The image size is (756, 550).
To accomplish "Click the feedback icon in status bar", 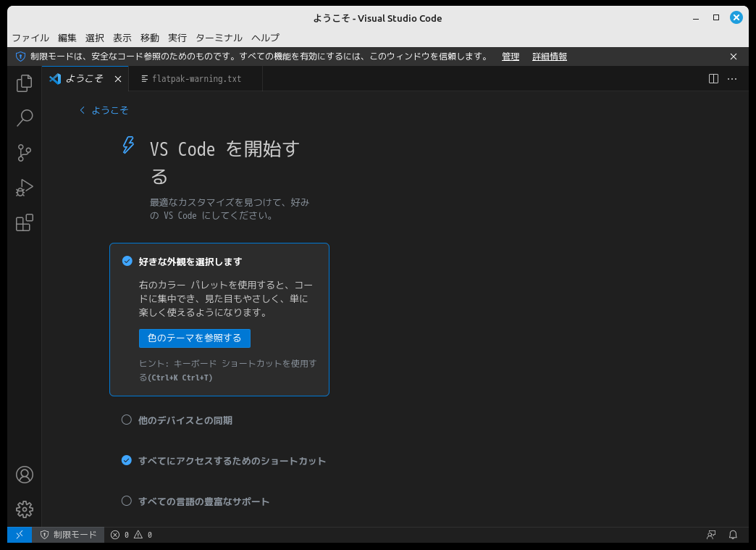I will [711, 535].
